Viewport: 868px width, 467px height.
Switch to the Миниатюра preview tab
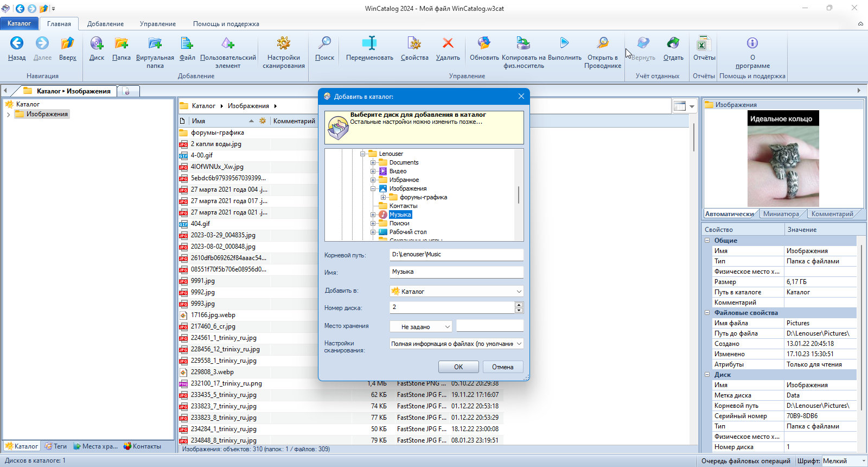pos(781,214)
